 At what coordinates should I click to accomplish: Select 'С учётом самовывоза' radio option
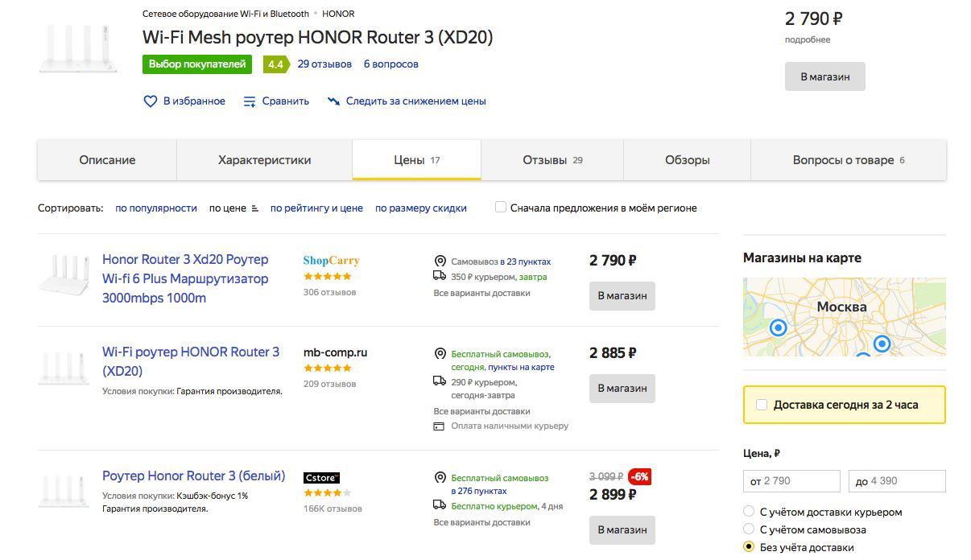749,529
